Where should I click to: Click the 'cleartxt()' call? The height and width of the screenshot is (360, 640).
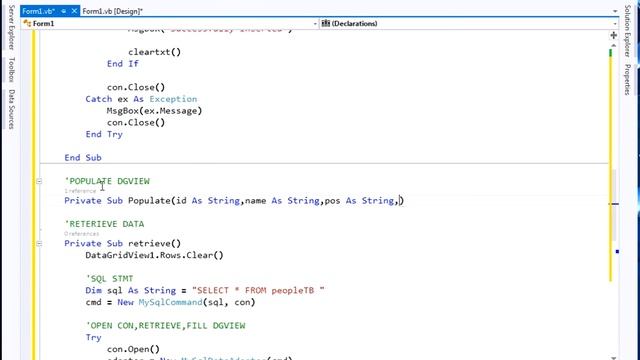pos(154,52)
